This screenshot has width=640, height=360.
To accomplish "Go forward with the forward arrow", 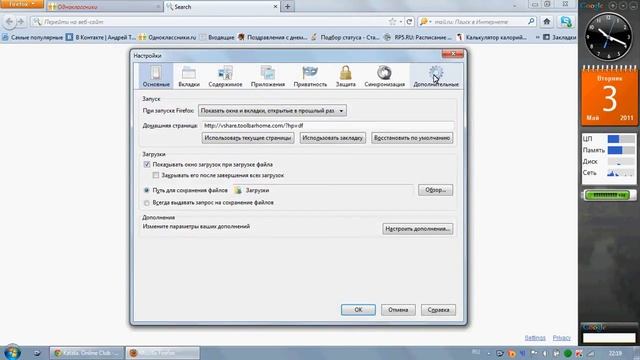I will point(21,22).
